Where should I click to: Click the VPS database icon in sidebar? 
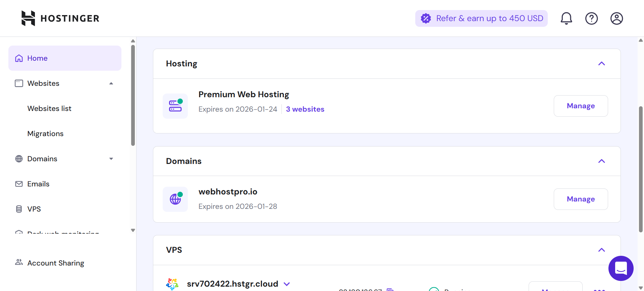point(19,209)
